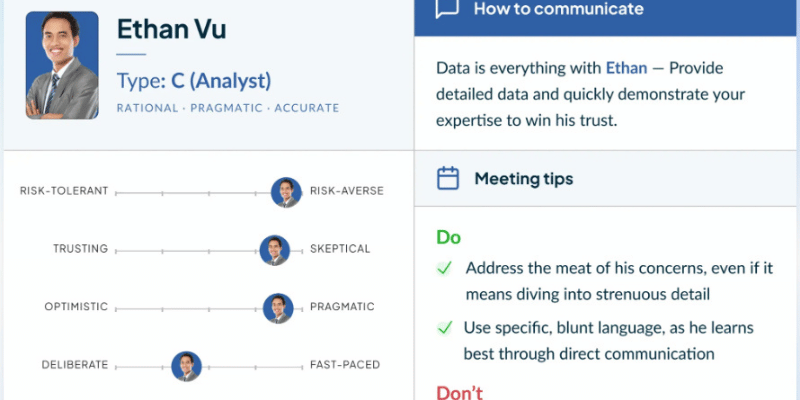800x400 pixels.
Task: Click the avatar marker on Trusting–Skeptical scale
Action: [x=274, y=250]
